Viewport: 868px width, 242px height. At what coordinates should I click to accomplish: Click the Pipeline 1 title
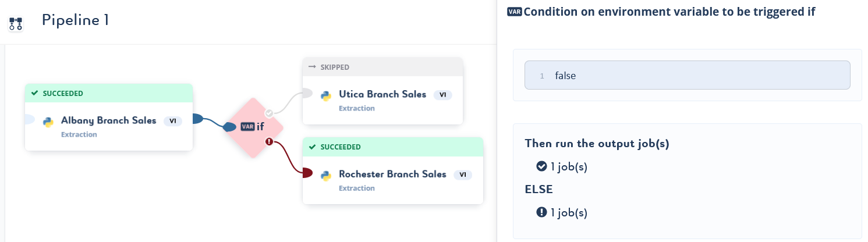pos(76,20)
